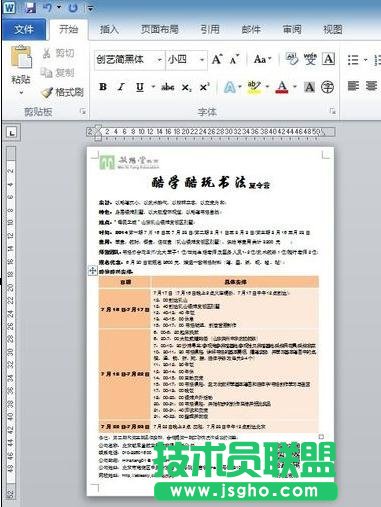Switch to the 视图 tab
Screen dimensions: 381x507
pos(333,30)
